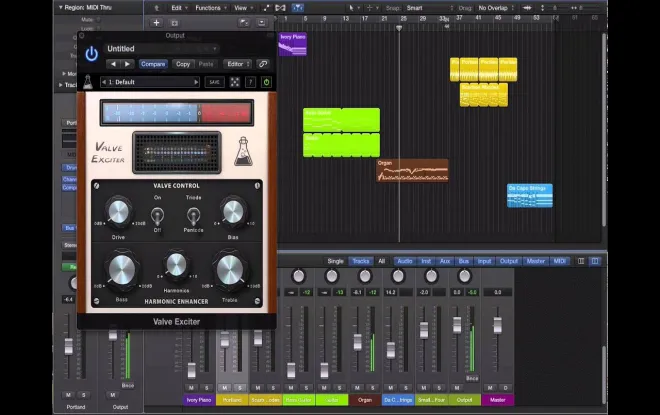Toggle the Inst channel filter button
The image size is (660, 415).
tap(426, 261)
